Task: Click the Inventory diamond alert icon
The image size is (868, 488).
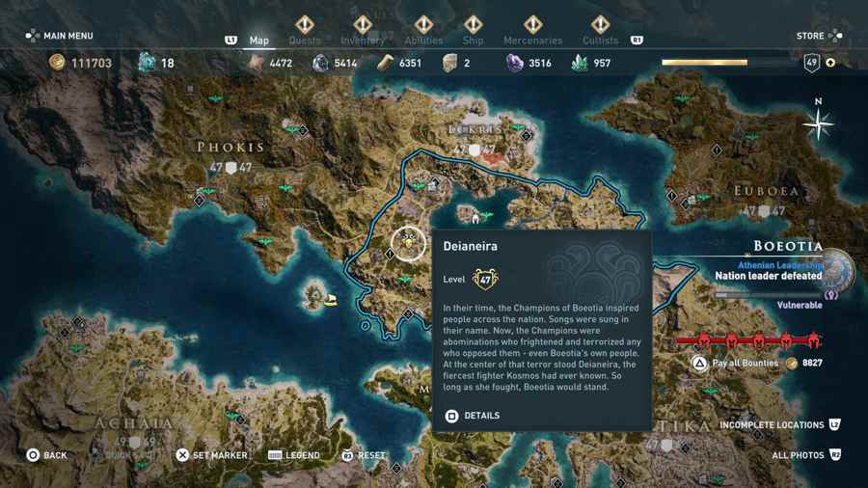Action: point(363,24)
